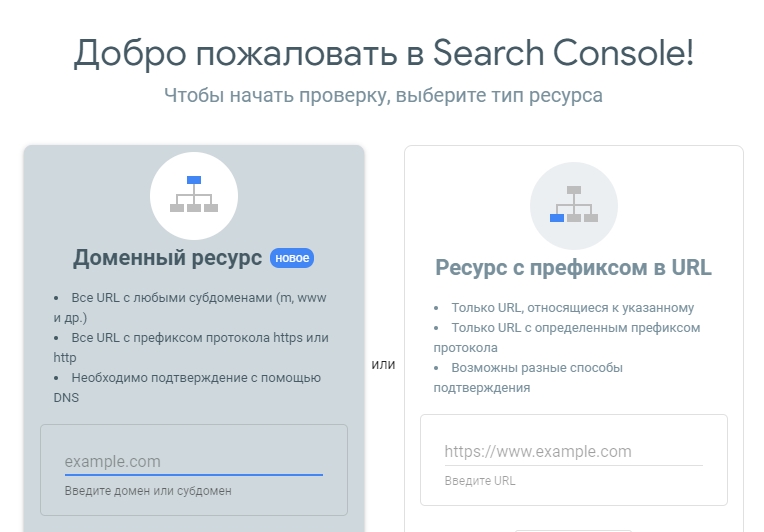Viewport: 764px width, 532px height.
Task: Select the 'Доменный ресурс' heading
Action: pos(168,258)
